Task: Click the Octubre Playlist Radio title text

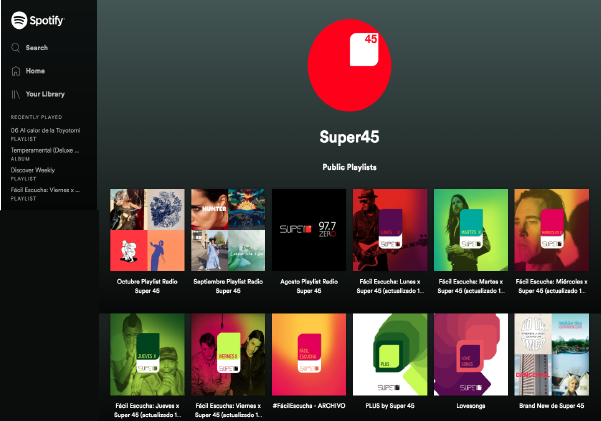Action: pyautogui.click(x=147, y=286)
